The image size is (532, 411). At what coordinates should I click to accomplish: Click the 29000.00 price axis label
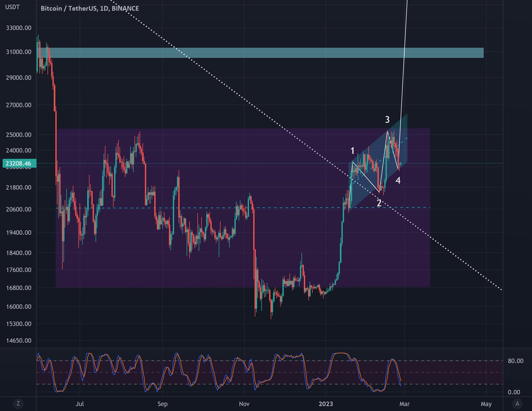tap(19, 78)
